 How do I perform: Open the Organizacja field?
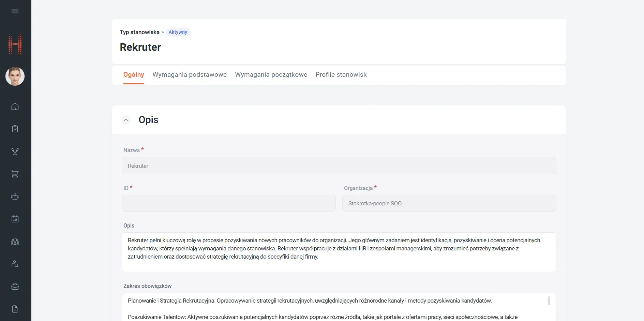(x=449, y=203)
